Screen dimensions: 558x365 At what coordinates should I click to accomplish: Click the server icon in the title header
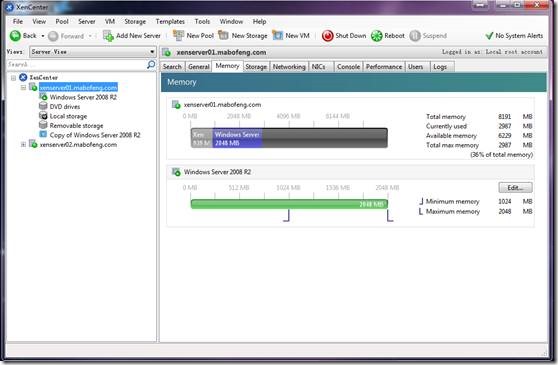[x=167, y=52]
